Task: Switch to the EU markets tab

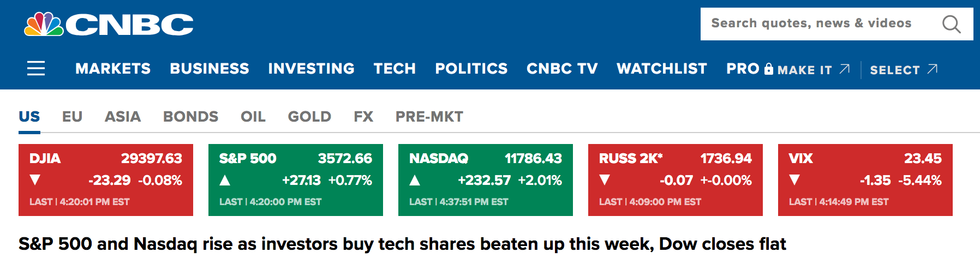Action: point(72,117)
